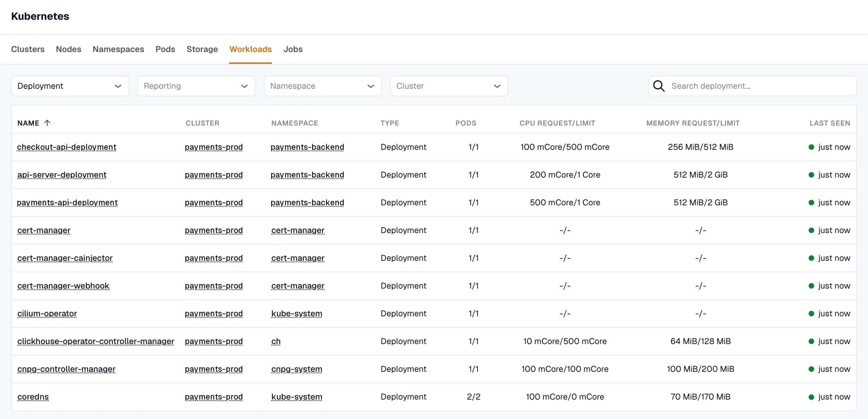Open the Deployment type dropdown
The image size is (868, 419).
click(70, 86)
